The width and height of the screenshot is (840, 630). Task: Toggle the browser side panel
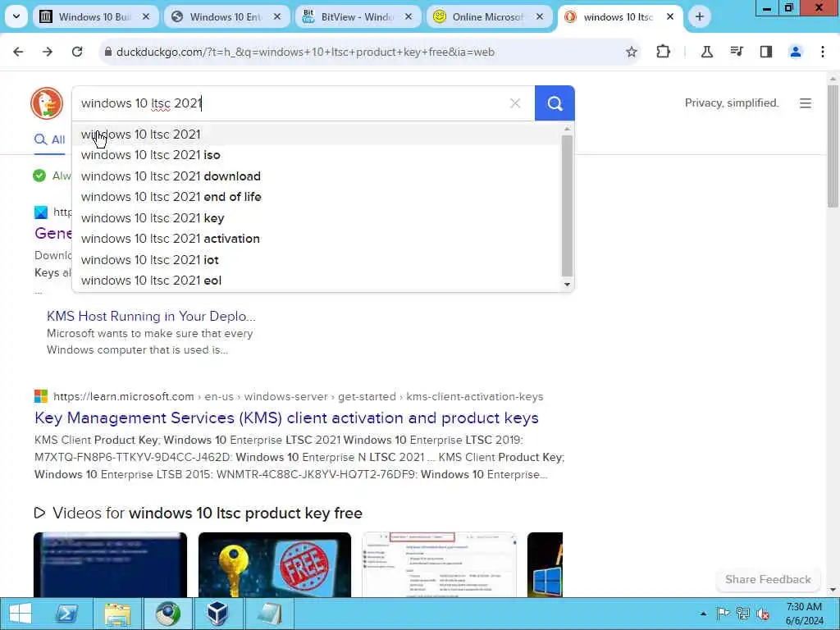(x=766, y=52)
